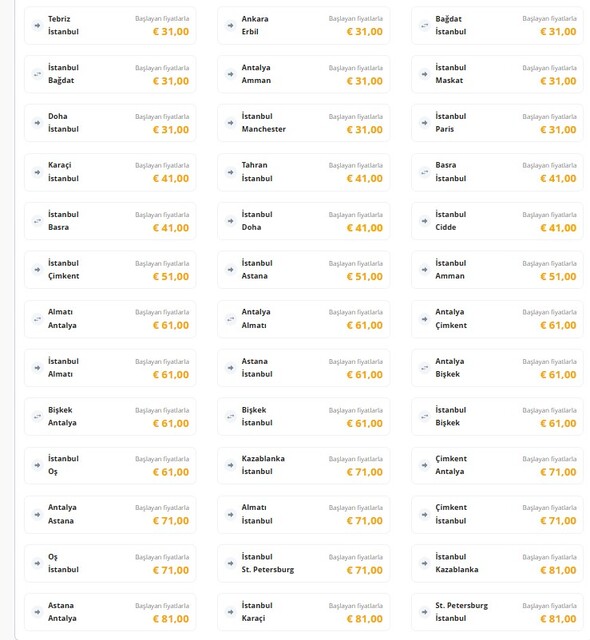
Task: Open the İstanbul Paris flight card
Action: point(497,123)
